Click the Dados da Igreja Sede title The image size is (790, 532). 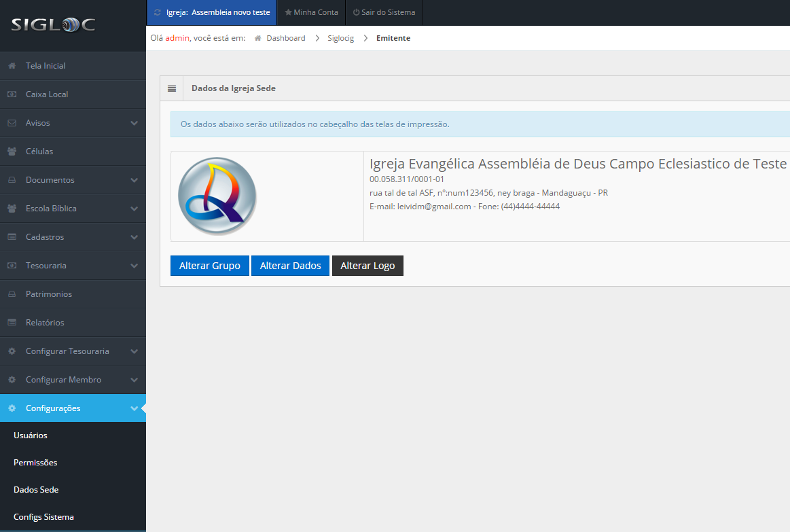233,88
